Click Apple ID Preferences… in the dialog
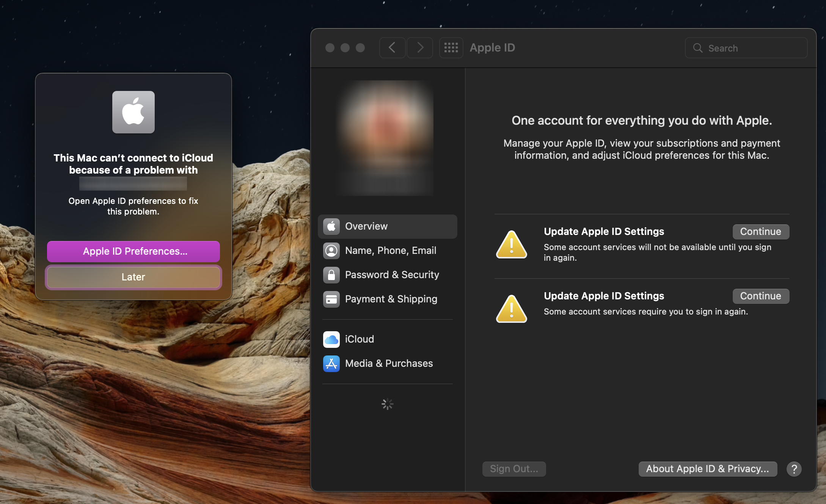This screenshot has height=504, width=826. [x=133, y=251]
